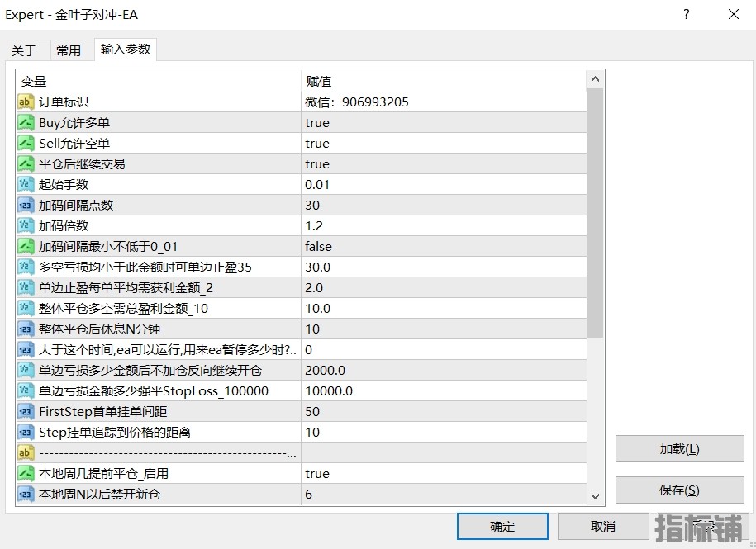The image size is (756, 549).
Task: Click the bool icon beside Sell允许空单
Action: coord(26,143)
